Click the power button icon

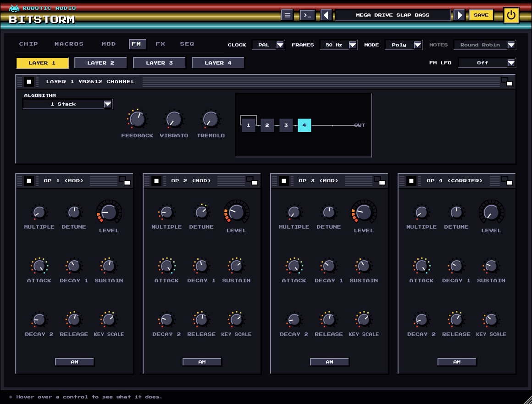click(511, 15)
